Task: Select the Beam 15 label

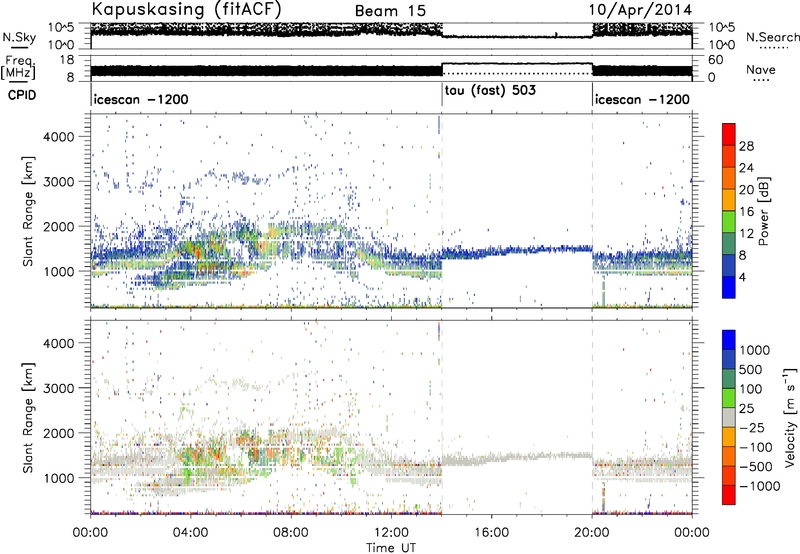Action: (390, 11)
